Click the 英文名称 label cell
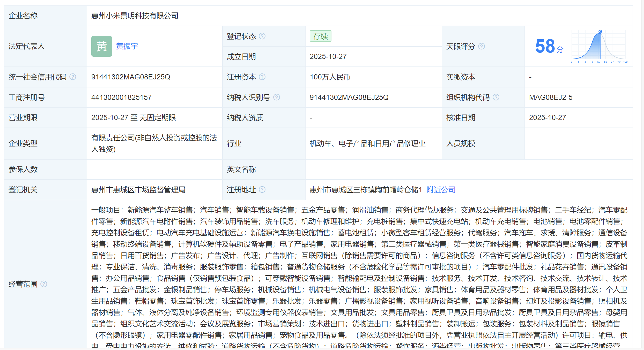 coord(264,169)
